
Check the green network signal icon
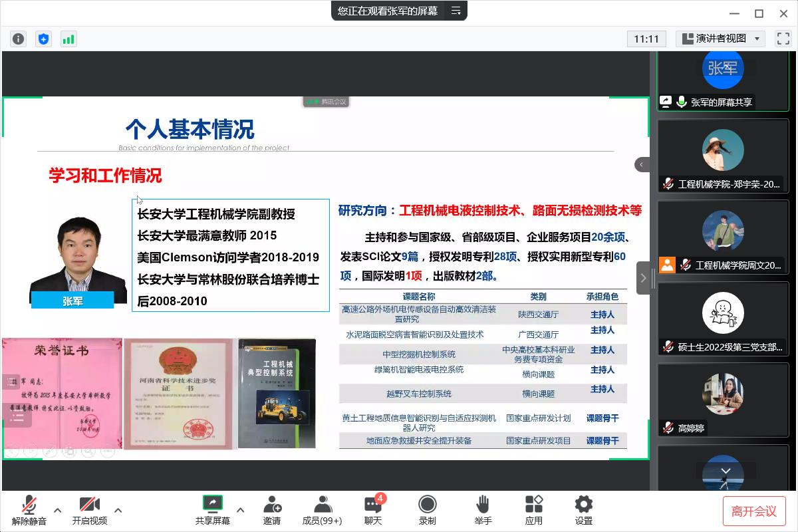[68, 39]
